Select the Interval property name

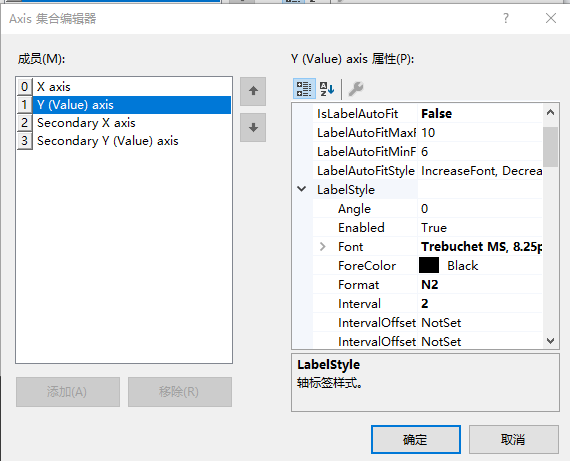pos(359,304)
